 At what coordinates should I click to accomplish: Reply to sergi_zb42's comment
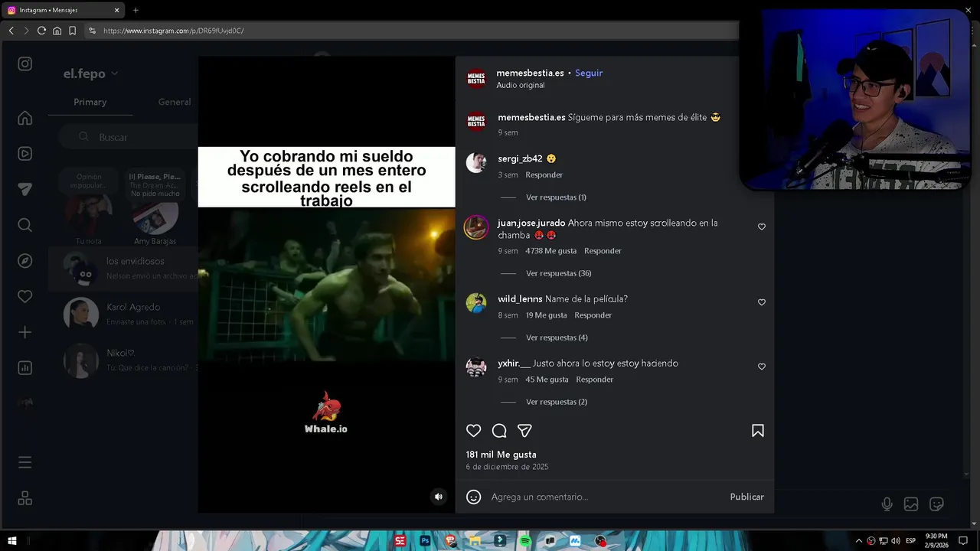pos(544,174)
